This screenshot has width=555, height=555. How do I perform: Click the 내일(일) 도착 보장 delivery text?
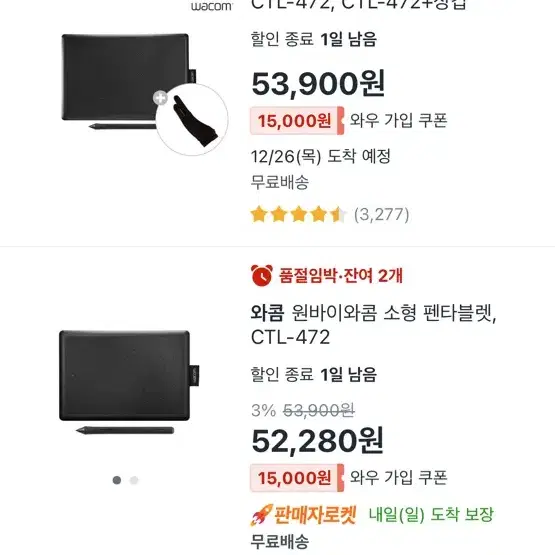[431, 514]
